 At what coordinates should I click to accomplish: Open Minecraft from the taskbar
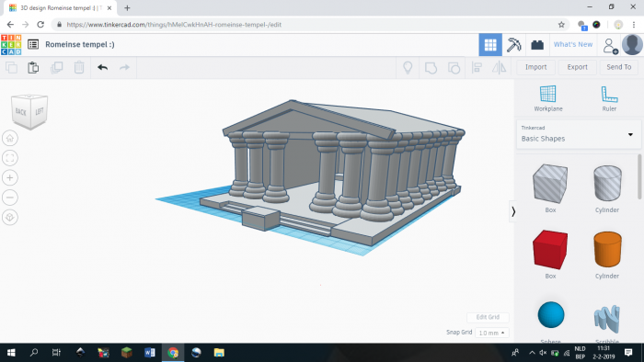(127, 353)
